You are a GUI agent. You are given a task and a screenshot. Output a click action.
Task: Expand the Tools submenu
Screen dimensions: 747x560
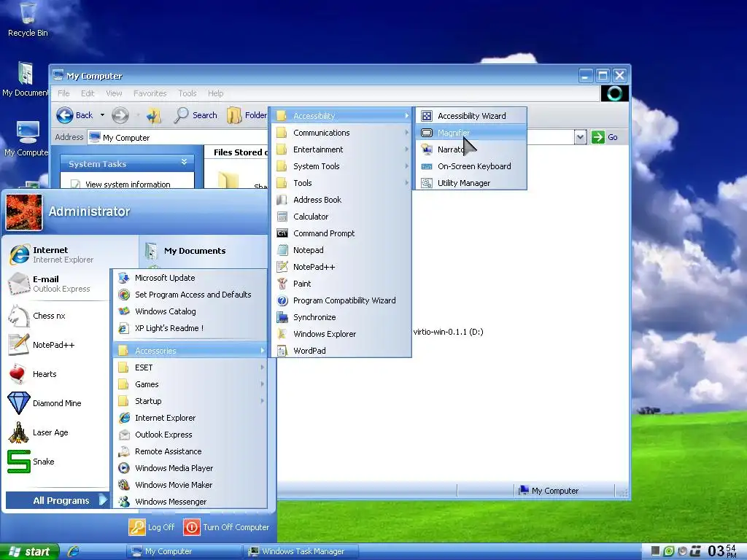341,183
